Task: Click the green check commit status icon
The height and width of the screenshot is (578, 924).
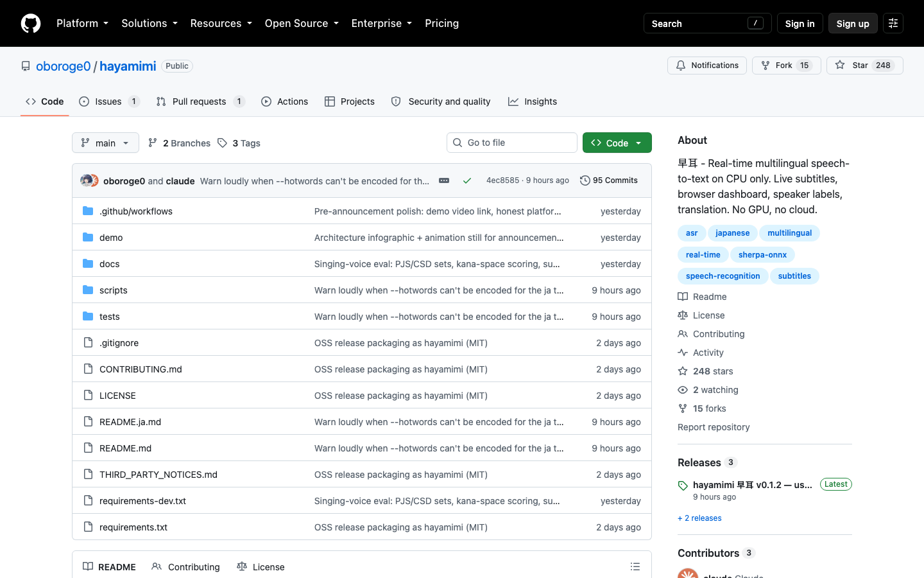Action: tap(467, 180)
